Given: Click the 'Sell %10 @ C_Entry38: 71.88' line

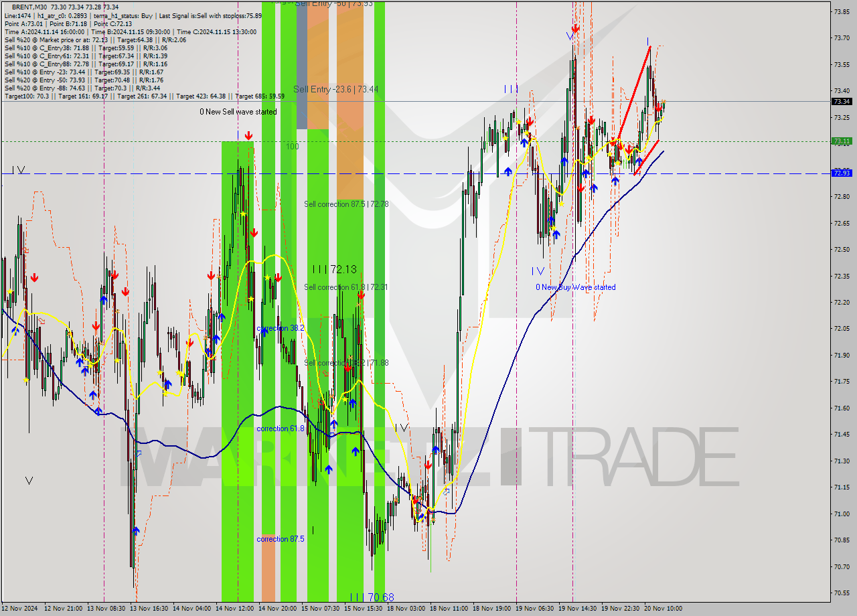Looking at the screenshot, I should (86, 48).
